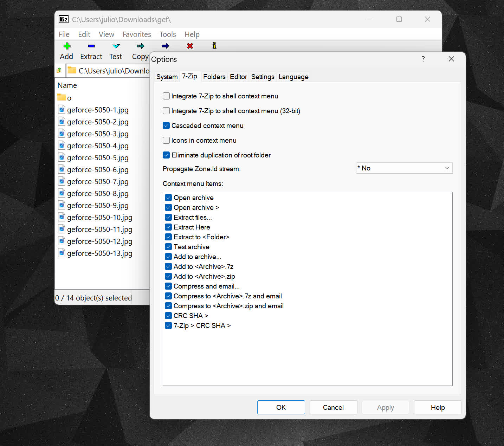Open the File menu
Viewport: 504px width, 446px height.
[x=64, y=34]
